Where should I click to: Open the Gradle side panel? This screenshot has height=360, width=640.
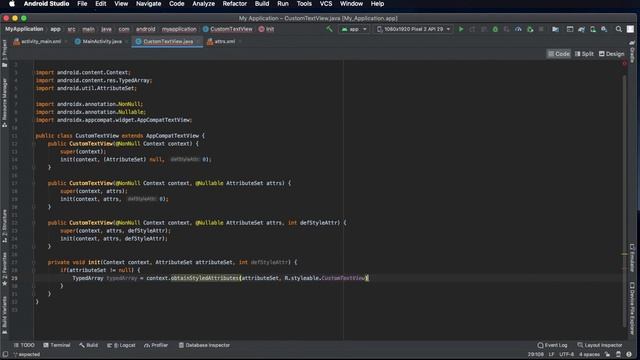click(x=632, y=52)
